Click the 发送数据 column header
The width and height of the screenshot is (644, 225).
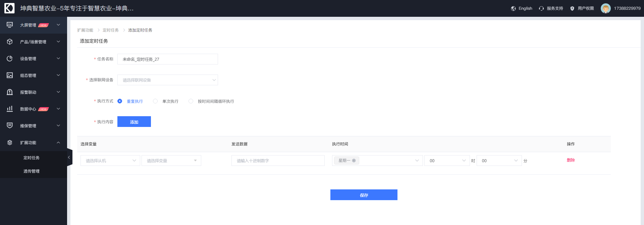point(239,144)
